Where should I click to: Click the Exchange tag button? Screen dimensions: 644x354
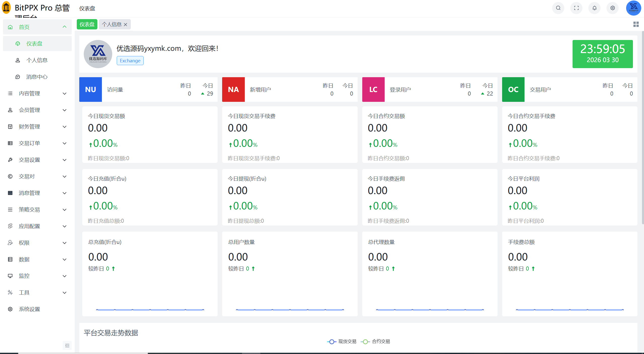(x=130, y=61)
